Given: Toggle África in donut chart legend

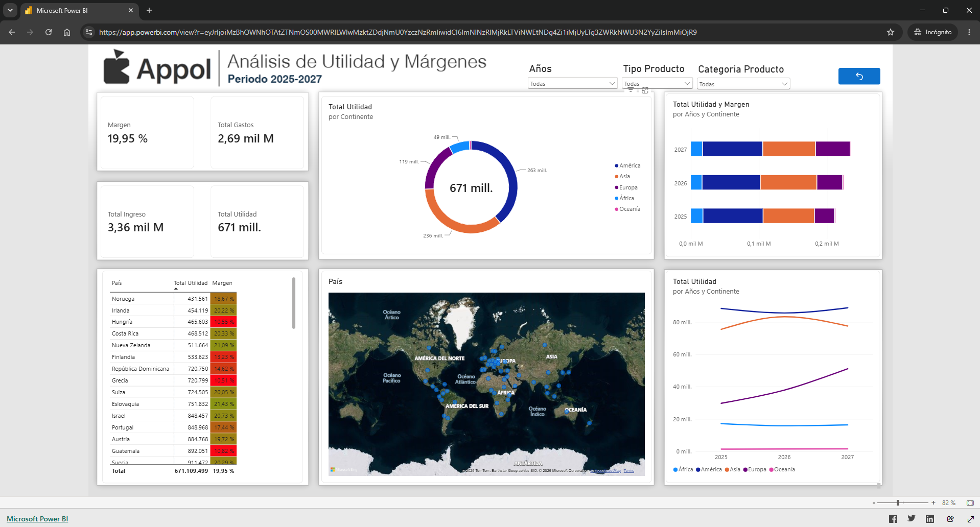Looking at the screenshot, I should (x=624, y=198).
